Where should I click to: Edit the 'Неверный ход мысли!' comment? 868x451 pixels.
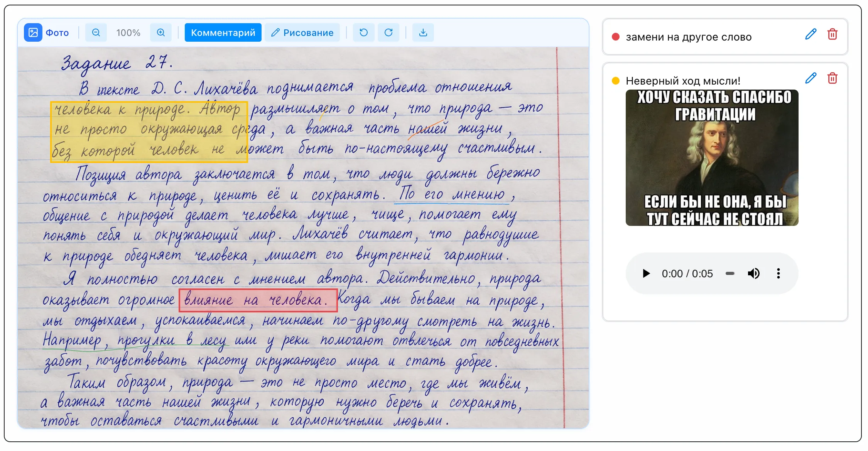(x=811, y=78)
